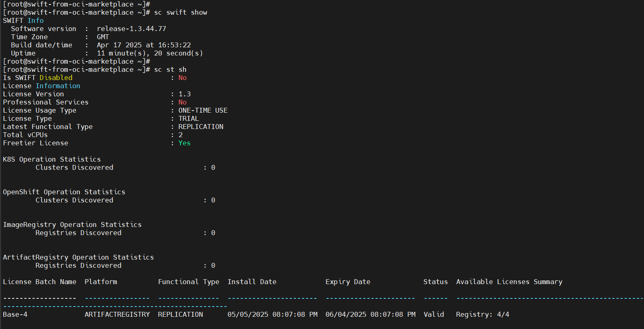Viewport: 644px width, 329px height.
Task: Click the red 'No' beside Is SWIFT Disabled
Action: 183,78
